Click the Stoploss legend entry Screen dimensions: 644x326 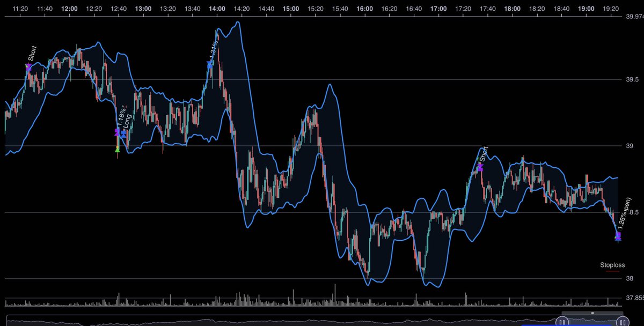pos(612,266)
